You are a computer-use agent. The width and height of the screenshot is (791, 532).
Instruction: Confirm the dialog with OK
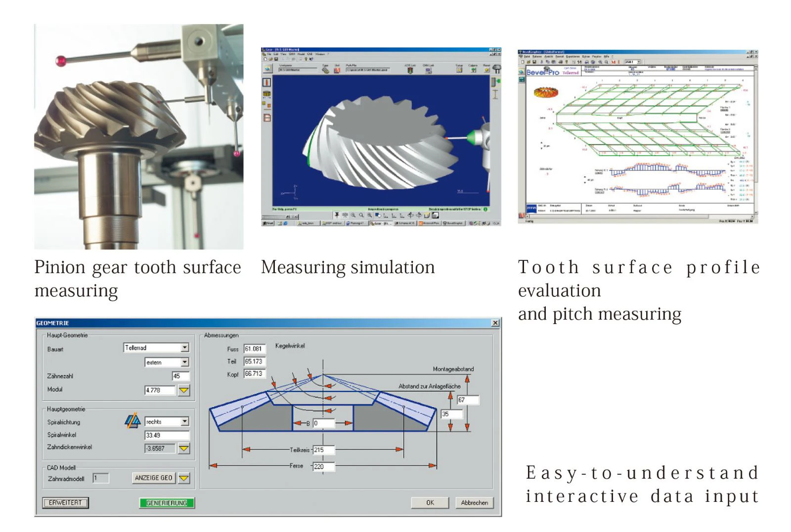tap(430, 503)
